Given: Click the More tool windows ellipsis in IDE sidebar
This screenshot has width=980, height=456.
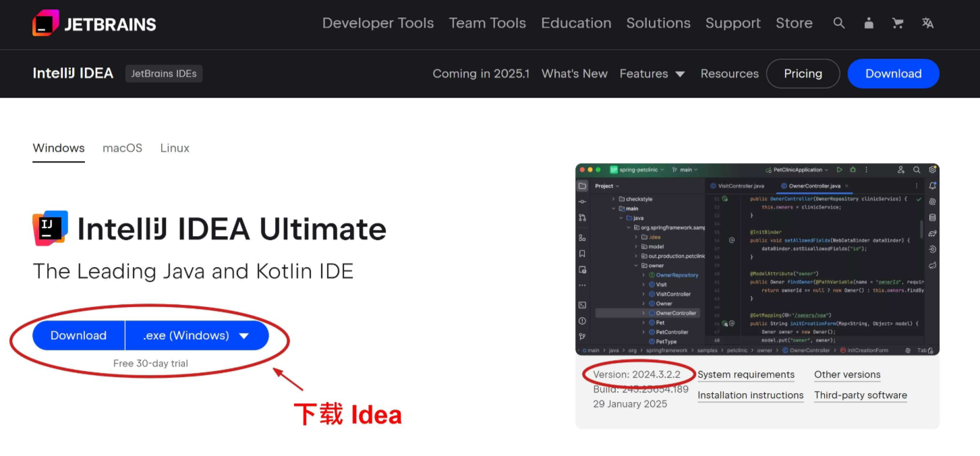Looking at the screenshot, I should pos(582,285).
